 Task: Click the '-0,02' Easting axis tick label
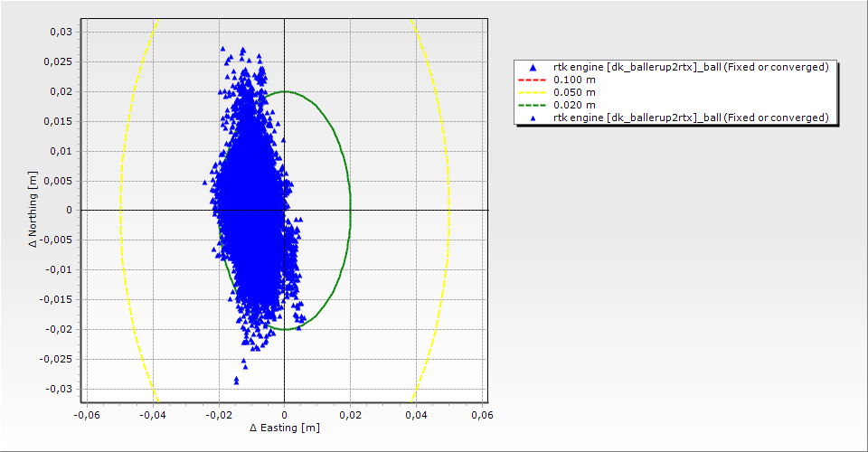218,415
